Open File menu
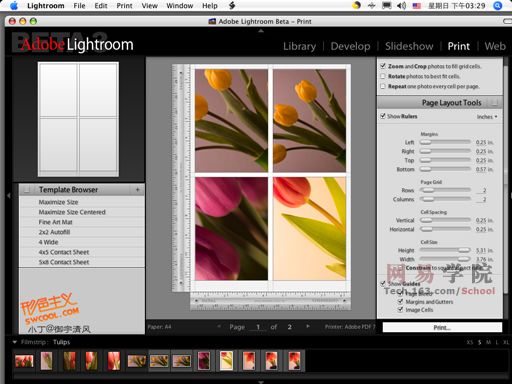 click(79, 6)
